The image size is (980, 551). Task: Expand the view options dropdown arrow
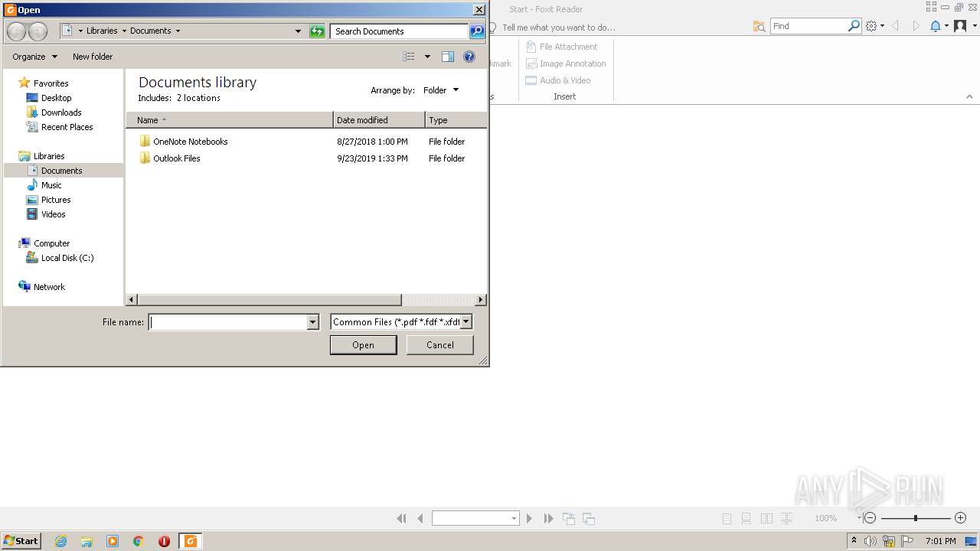pos(427,57)
